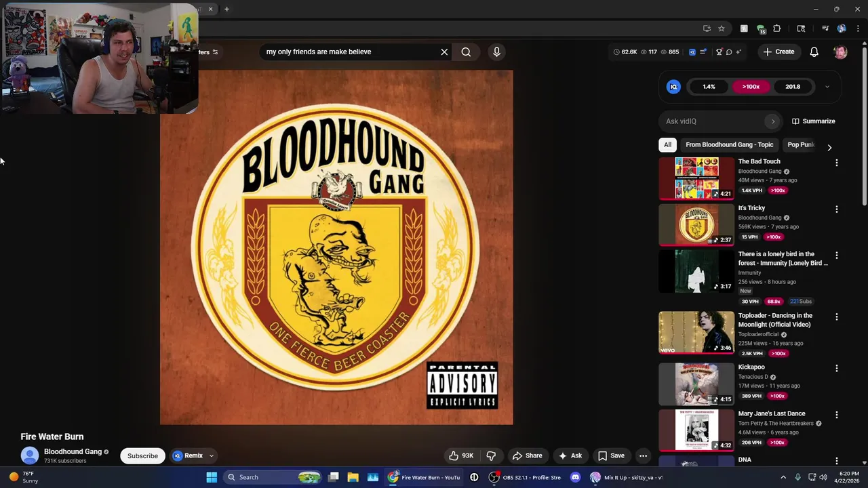Click the YouTube search magnifier button
This screenshot has width=868, height=488.
click(x=466, y=52)
